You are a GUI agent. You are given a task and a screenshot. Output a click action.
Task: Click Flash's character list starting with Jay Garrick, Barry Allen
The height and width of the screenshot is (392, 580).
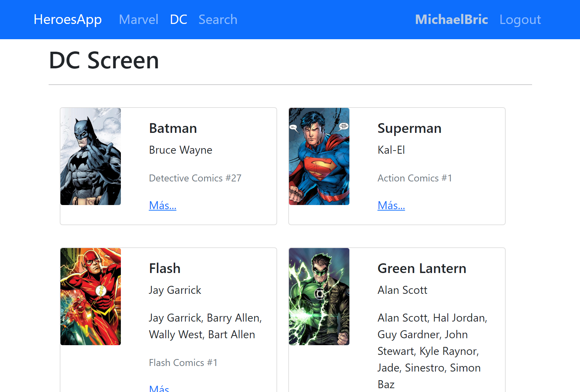[x=205, y=326]
